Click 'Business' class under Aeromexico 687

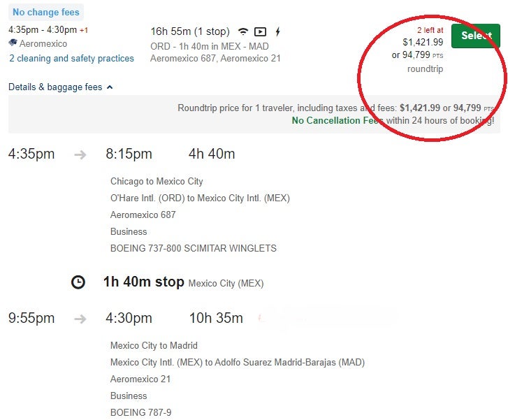129,232
